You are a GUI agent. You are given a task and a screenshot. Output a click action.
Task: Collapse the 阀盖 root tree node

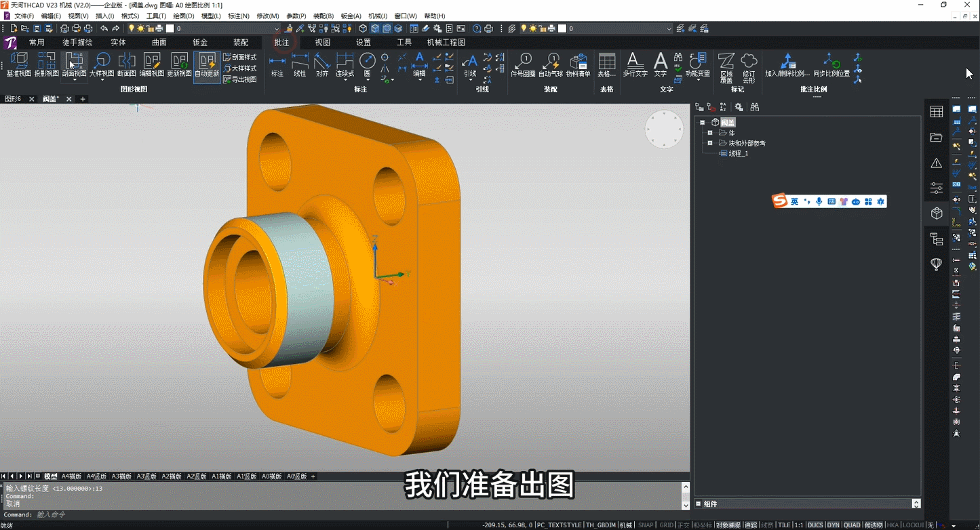[702, 123]
